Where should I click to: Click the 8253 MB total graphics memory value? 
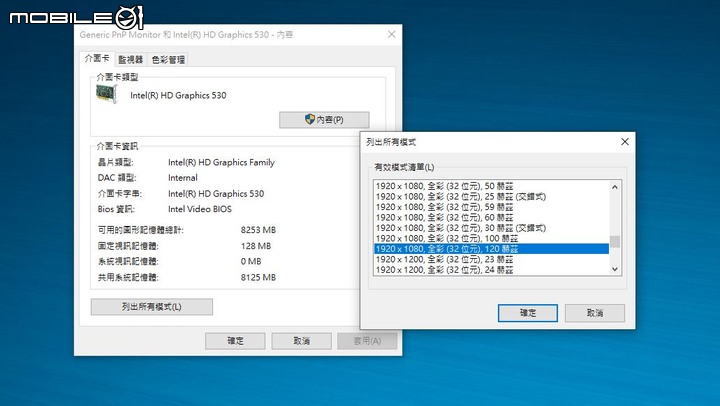258,230
